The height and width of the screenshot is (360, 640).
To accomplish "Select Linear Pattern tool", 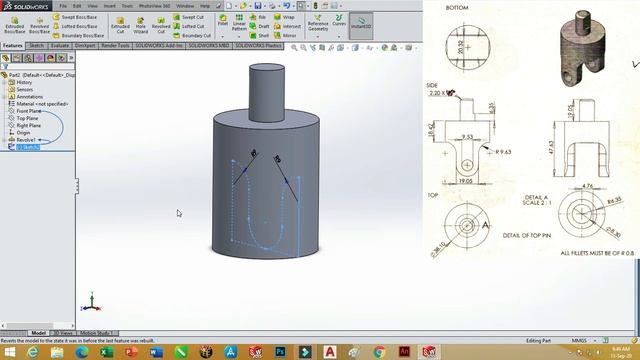I will point(239,22).
